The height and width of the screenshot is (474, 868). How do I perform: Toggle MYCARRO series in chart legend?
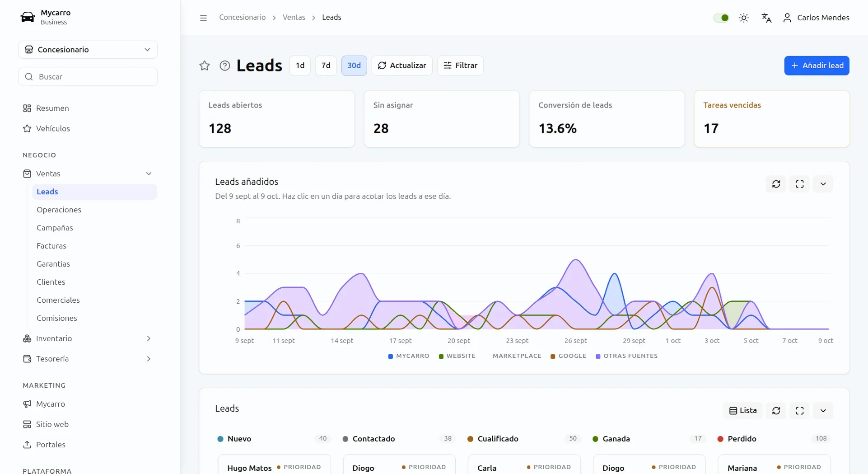tap(409, 356)
